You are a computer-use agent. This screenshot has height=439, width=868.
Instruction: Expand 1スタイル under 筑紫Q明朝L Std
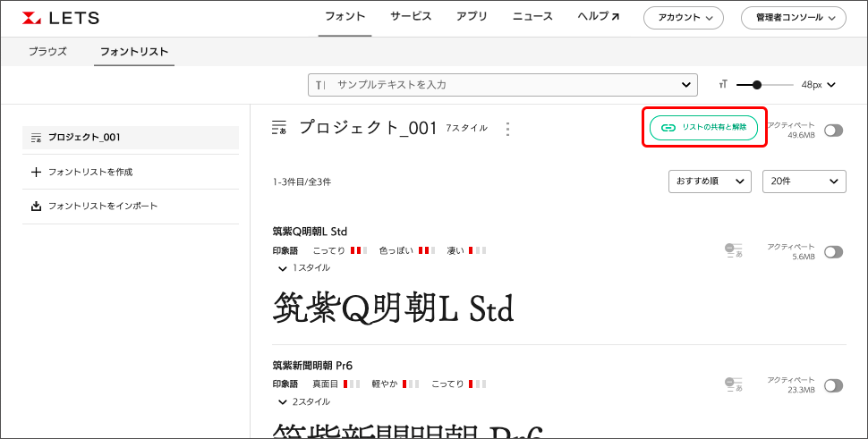point(304,268)
